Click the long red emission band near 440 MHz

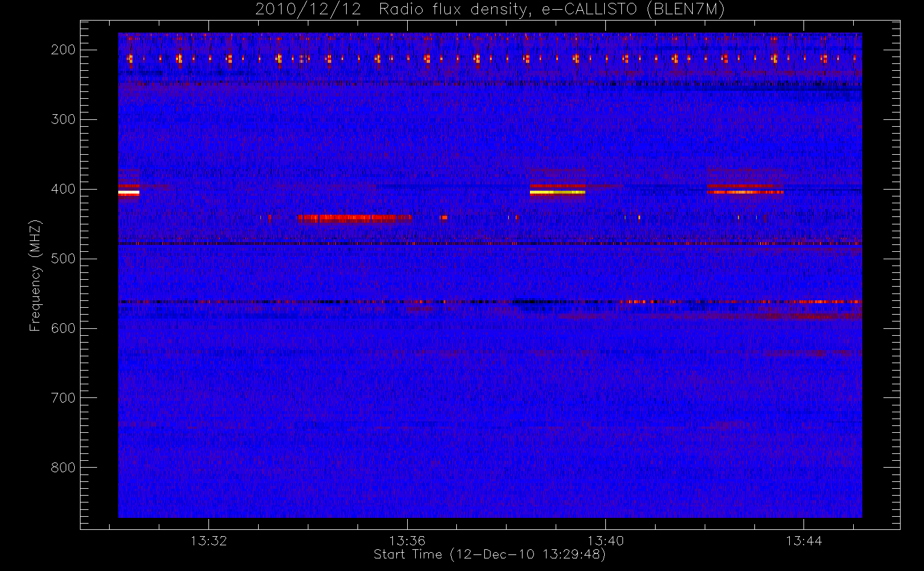coord(353,218)
